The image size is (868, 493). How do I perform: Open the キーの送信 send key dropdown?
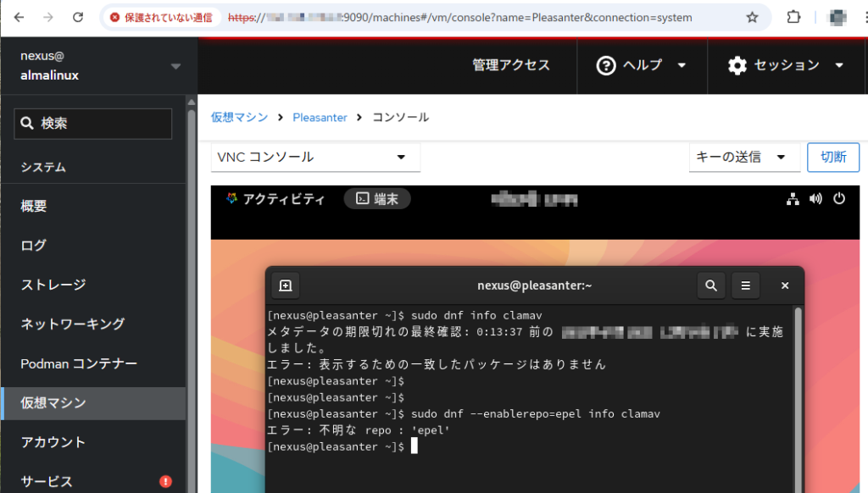tap(740, 157)
